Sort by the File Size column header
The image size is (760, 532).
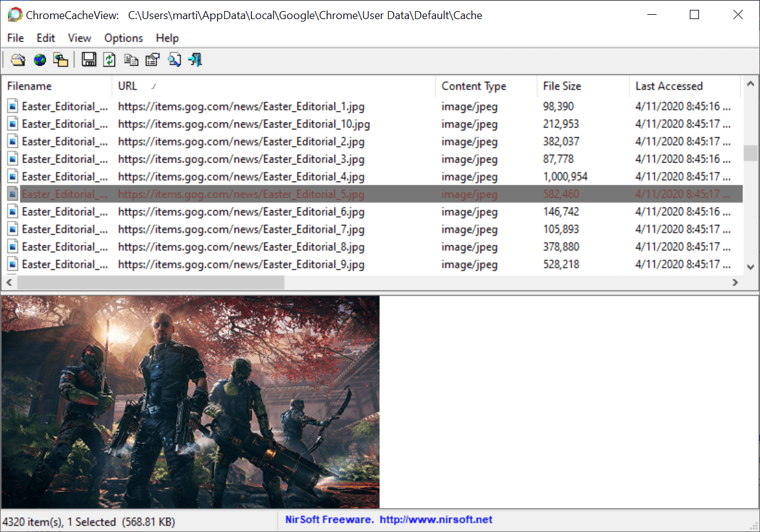pyautogui.click(x=562, y=86)
